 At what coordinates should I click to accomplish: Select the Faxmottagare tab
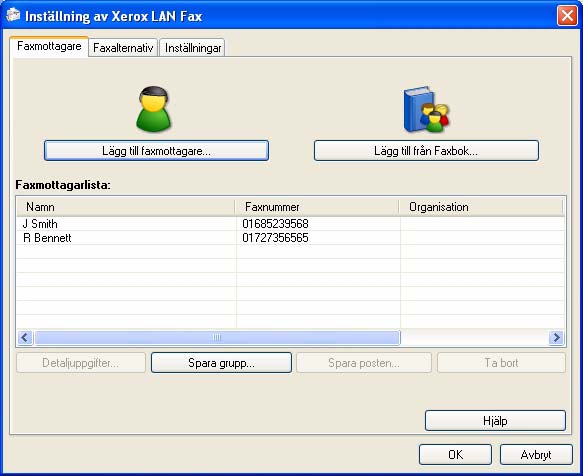point(49,46)
